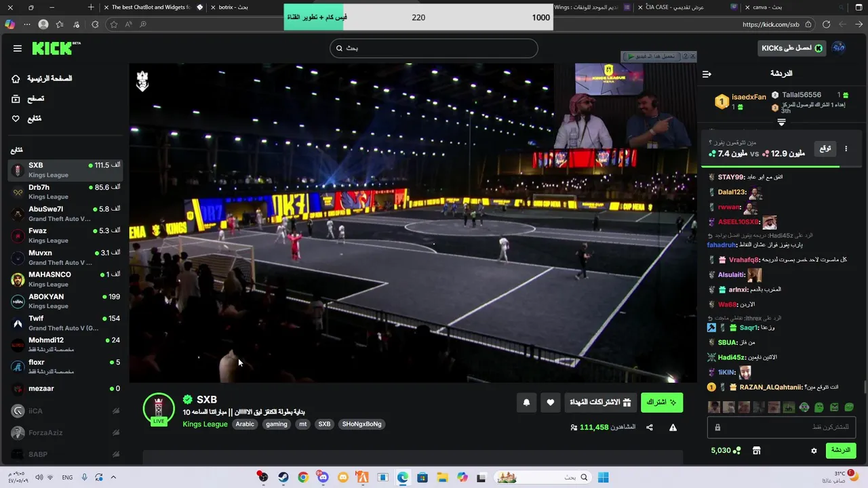This screenshot has width=868, height=488.
Task: Pick the rightmost green smiling emote in the emote row
Action: coord(849,407)
